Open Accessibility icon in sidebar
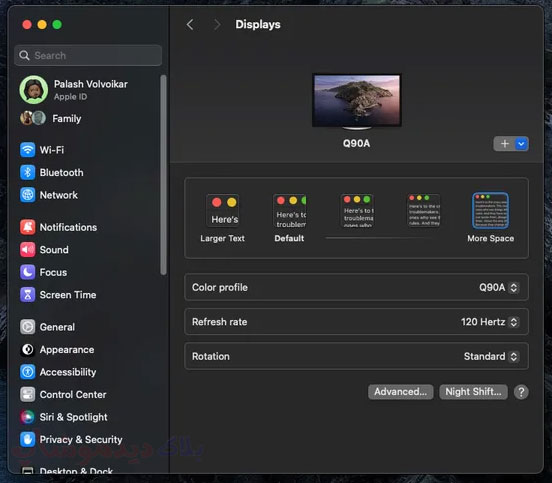 (27, 372)
